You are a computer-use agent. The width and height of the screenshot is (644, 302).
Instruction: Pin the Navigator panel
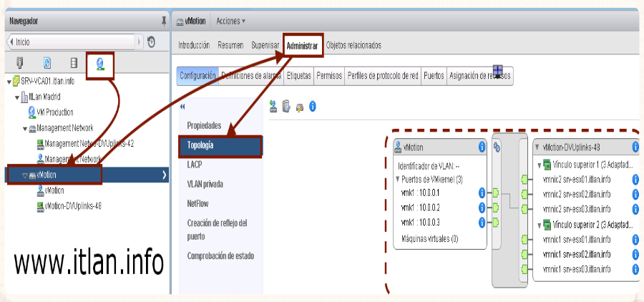point(164,21)
